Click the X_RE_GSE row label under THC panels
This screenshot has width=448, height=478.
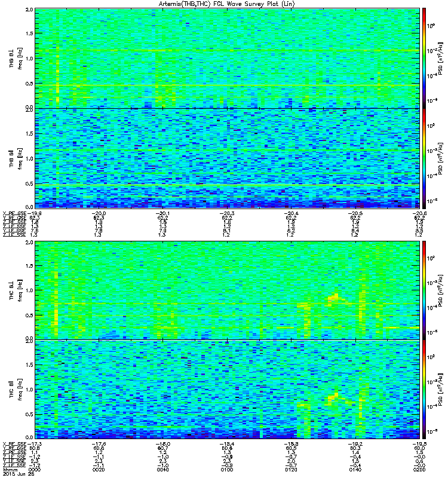[14, 444]
